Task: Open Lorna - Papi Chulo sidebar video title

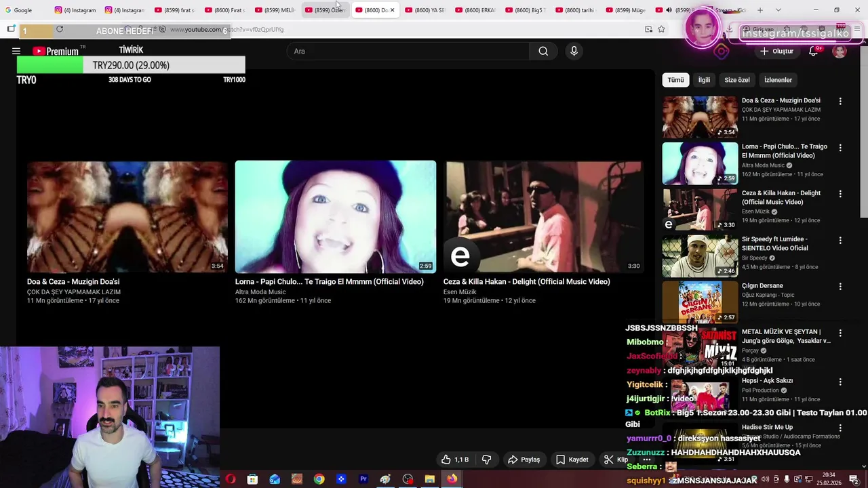Action: click(x=785, y=151)
